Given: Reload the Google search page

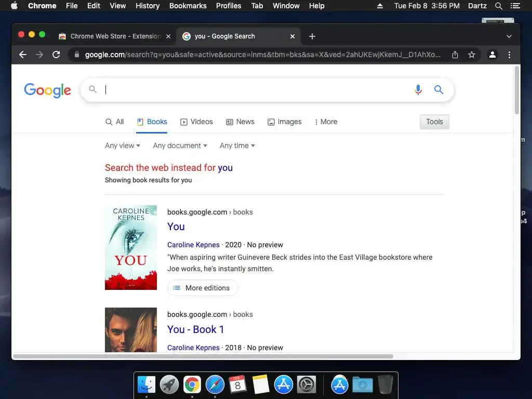Looking at the screenshot, I should point(56,55).
